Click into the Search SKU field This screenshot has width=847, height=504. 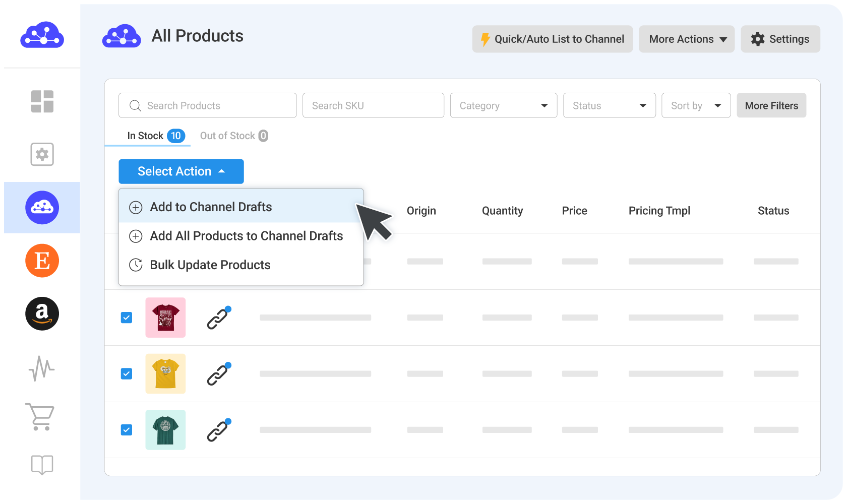pos(373,105)
